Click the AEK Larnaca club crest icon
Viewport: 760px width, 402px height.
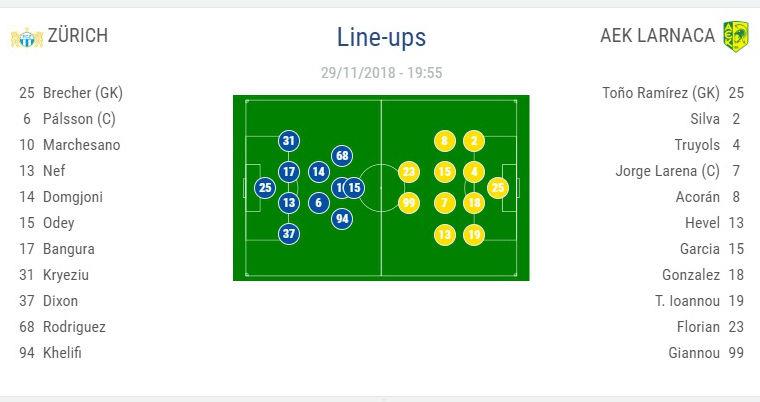735,36
